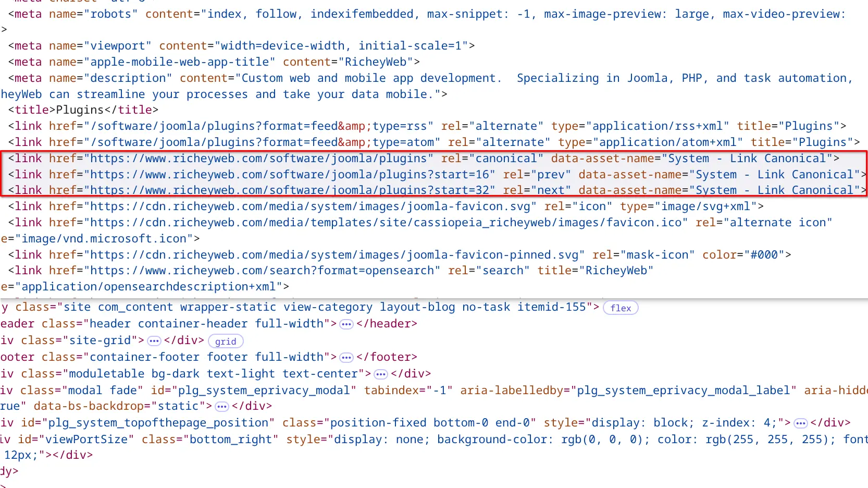Open the joomla-favicon.svg link
Screen dimensions: 868x488
coord(310,206)
